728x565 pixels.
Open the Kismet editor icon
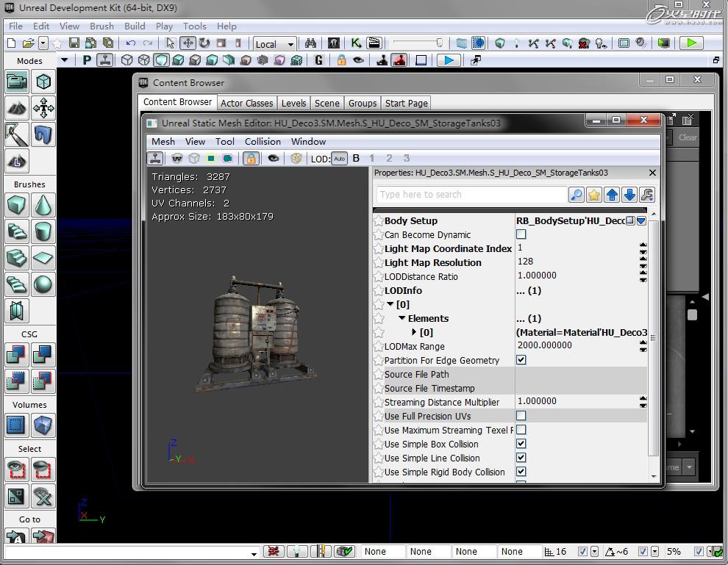click(356, 43)
